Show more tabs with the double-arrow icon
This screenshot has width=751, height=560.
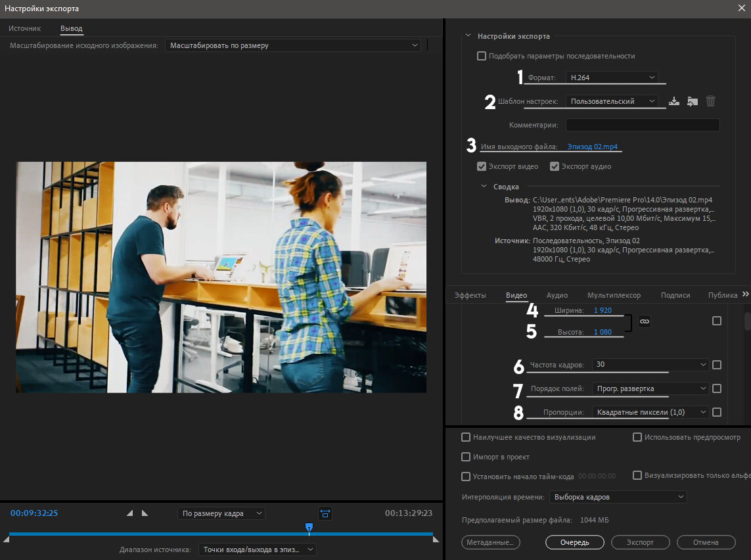(x=745, y=294)
